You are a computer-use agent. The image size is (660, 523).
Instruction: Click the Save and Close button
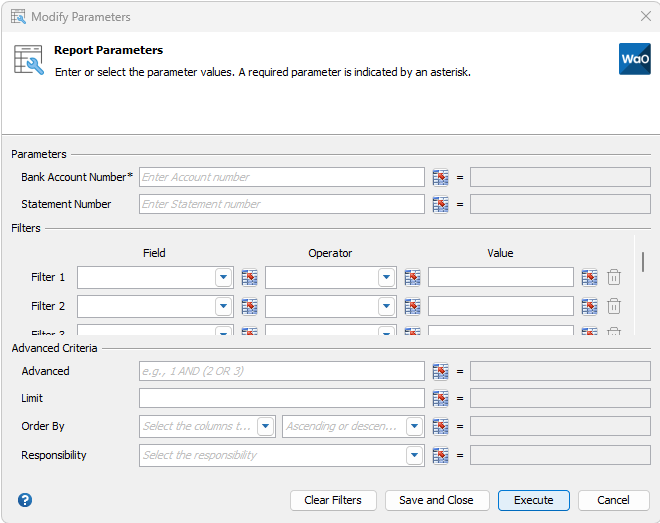436,500
